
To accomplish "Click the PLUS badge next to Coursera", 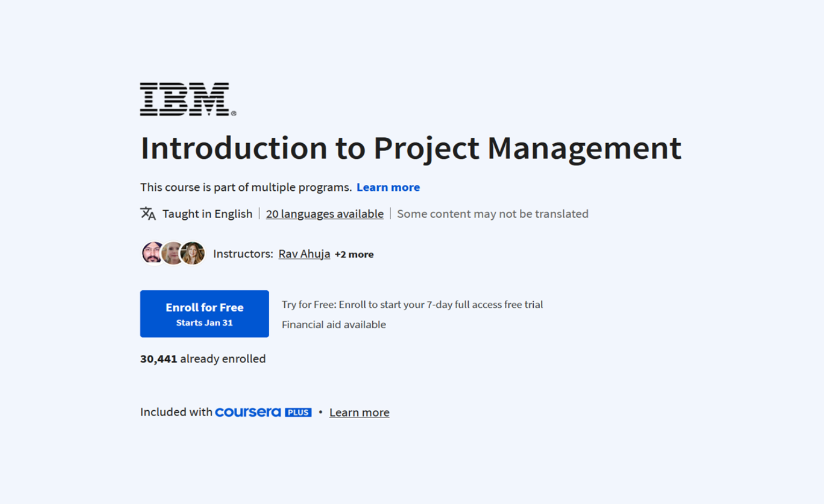I will coord(298,412).
